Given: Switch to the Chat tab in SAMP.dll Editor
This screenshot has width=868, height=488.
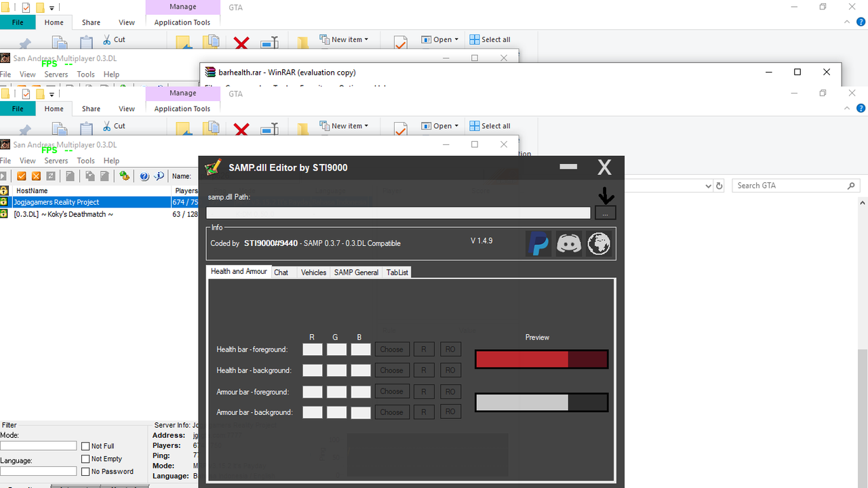Looking at the screenshot, I should [x=281, y=272].
